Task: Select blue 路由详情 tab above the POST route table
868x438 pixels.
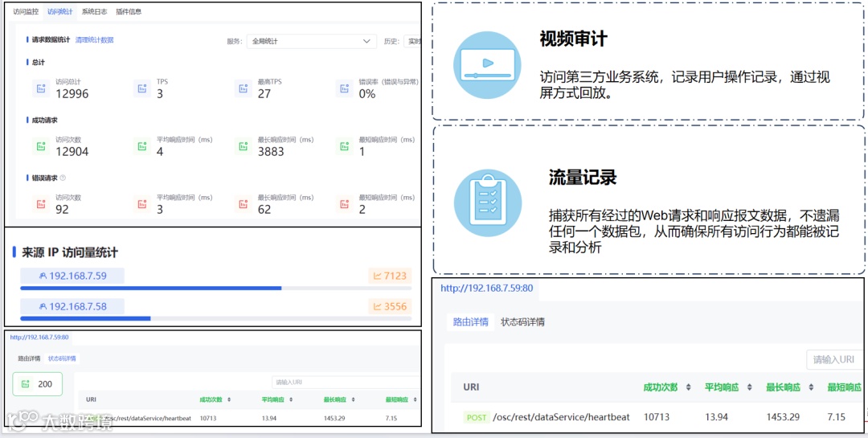Action: click(x=470, y=321)
